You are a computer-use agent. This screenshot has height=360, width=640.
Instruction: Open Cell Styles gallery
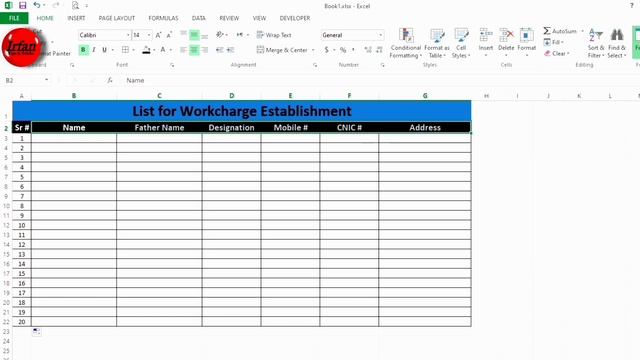point(461,43)
